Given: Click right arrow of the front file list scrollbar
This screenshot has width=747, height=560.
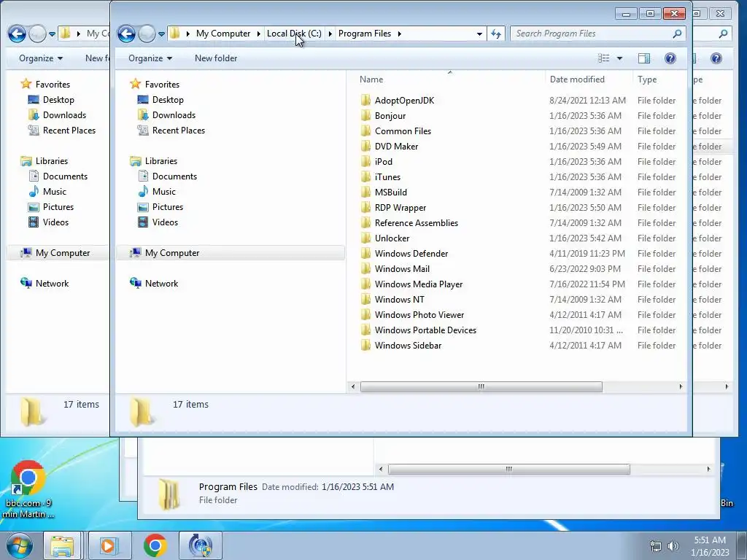Looking at the screenshot, I should coord(681,386).
